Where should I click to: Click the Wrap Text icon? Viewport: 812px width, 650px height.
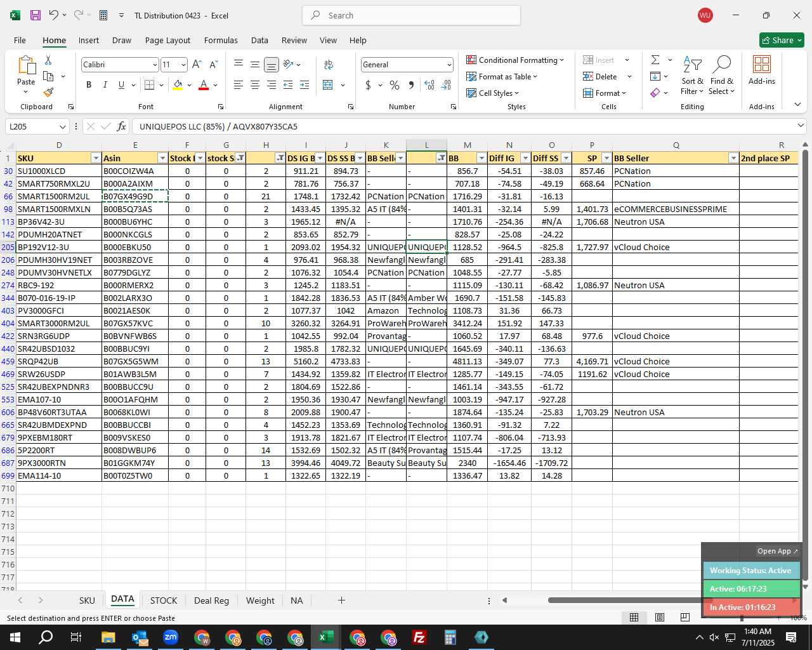(x=329, y=64)
